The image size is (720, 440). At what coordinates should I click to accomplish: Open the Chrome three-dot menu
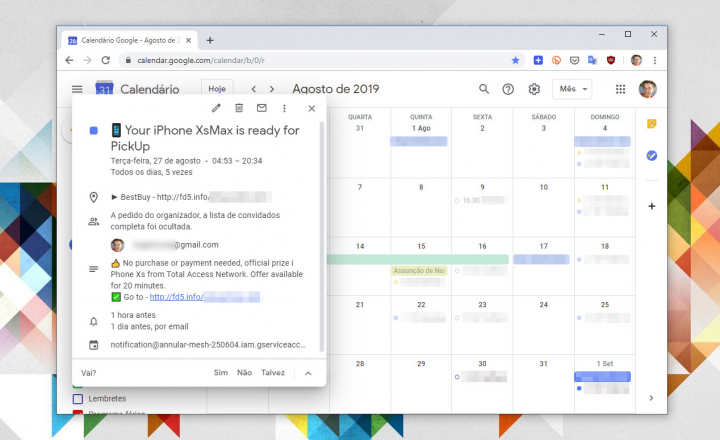[655, 60]
